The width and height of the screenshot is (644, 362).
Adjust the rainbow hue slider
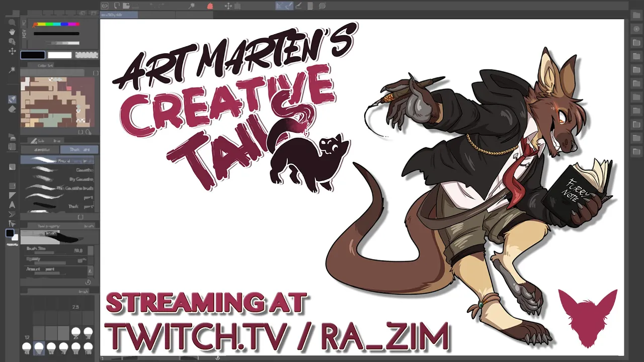point(56,24)
